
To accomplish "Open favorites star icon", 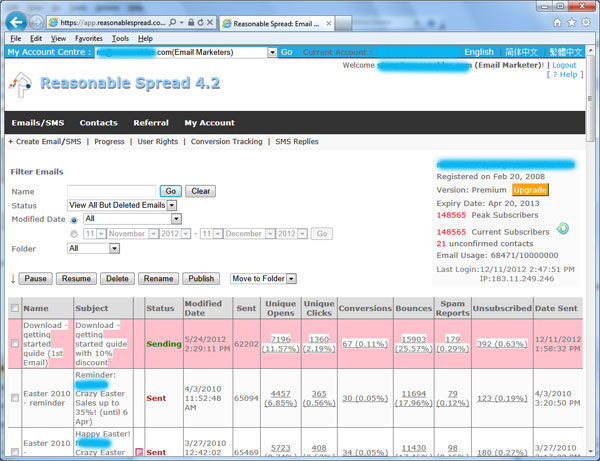I will 572,23.
